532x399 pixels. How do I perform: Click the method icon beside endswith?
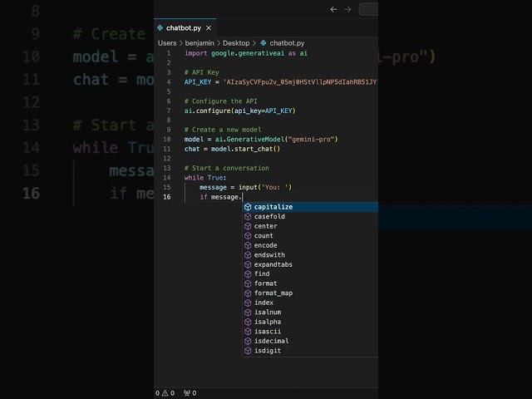click(248, 255)
